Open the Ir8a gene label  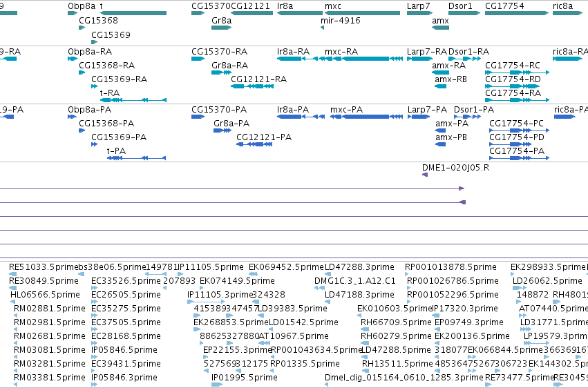tap(285, 6)
